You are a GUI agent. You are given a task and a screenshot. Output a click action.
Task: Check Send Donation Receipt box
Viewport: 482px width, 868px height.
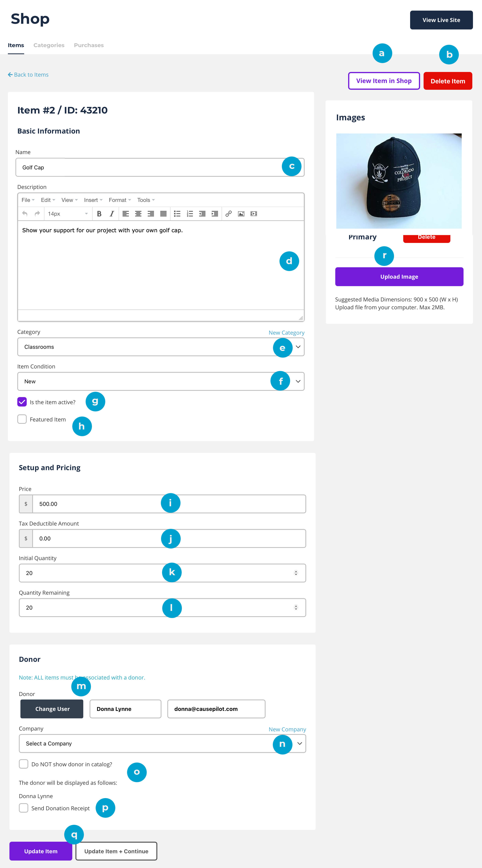(x=24, y=808)
